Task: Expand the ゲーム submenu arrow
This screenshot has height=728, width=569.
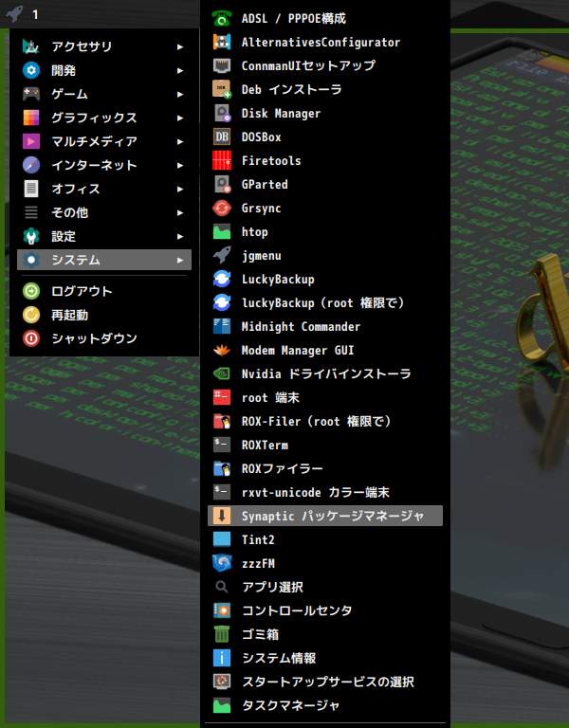Action: click(x=180, y=94)
